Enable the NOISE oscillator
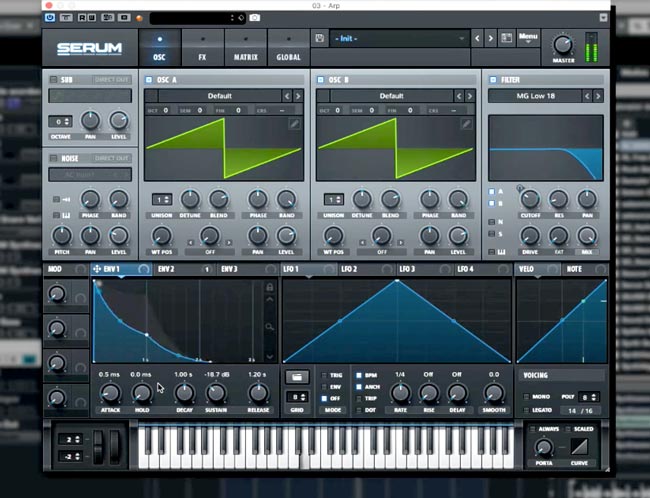Image resolution: width=650 pixels, height=498 pixels. click(52, 158)
